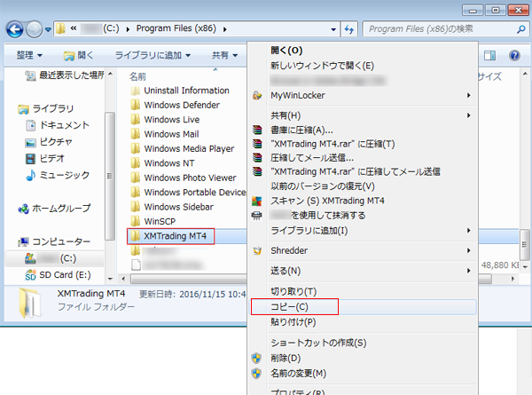Image resolution: width=532 pixels, height=395 pixels.
Task: Select 名前の変更(M) in context menu
Action: point(299,373)
